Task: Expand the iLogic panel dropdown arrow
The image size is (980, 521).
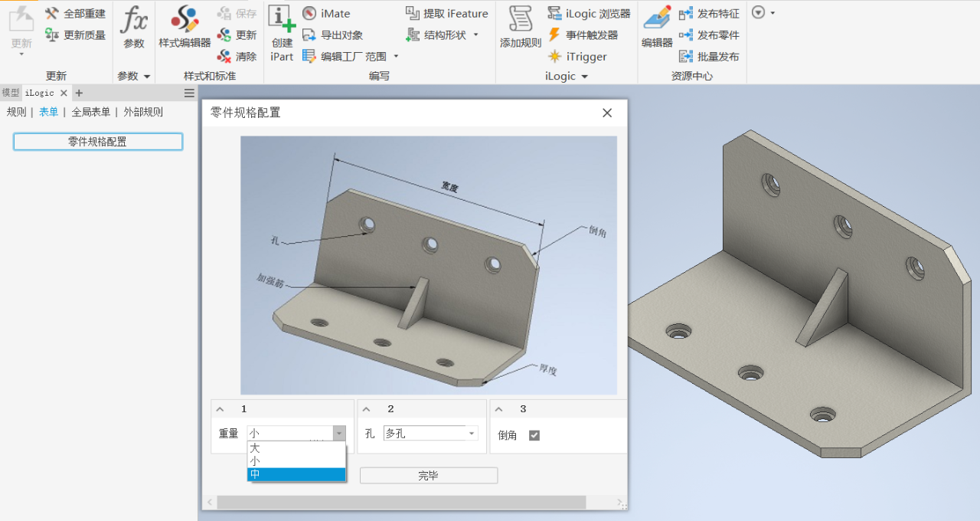Action: click(584, 77)
